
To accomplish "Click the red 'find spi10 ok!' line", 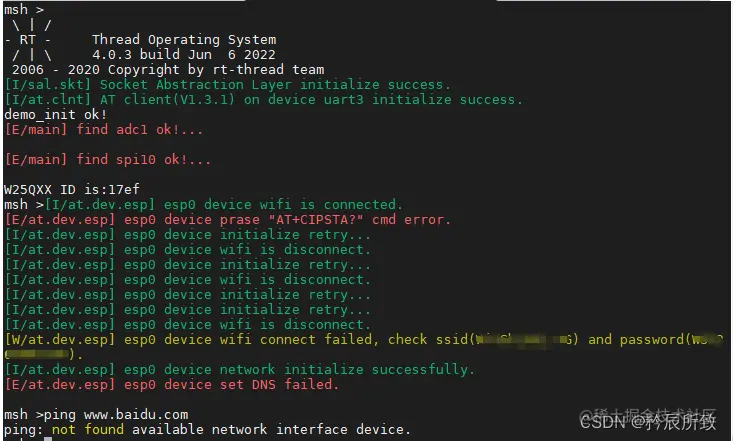I will pos(108,159).
